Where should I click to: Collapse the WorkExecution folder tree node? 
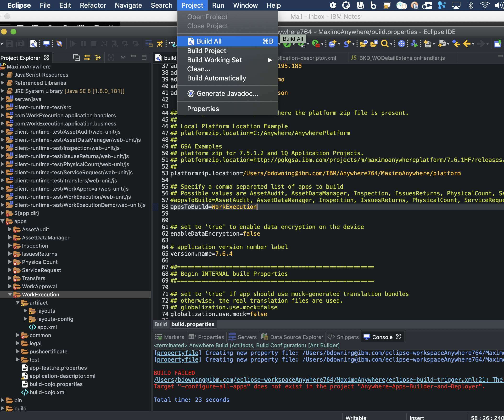coord(10,295)
